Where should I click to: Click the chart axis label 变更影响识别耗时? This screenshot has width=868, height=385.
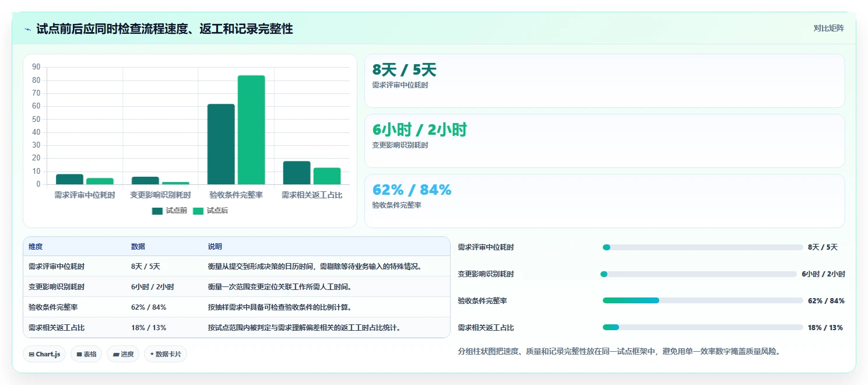pos(160,195)
